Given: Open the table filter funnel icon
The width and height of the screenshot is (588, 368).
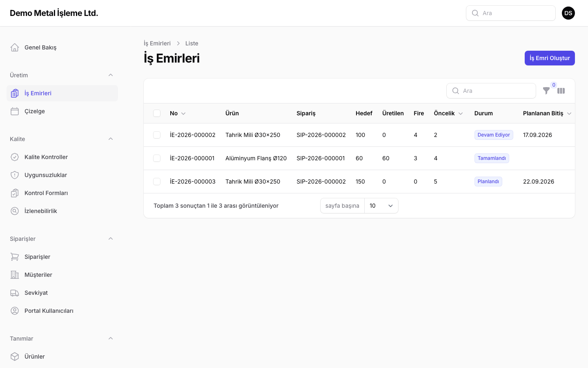Looking at the screenshot, I should point(546,91).
